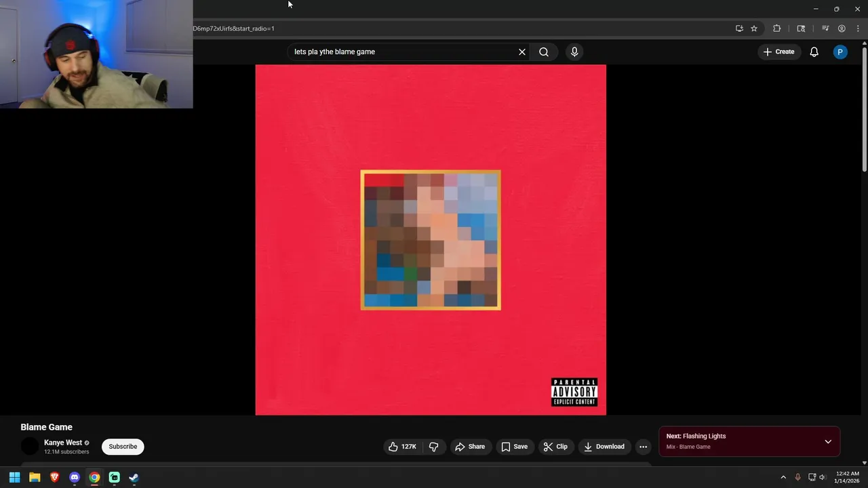Install app icon in address bar
This screenshot has width=868, height=488.
(739, 28)
